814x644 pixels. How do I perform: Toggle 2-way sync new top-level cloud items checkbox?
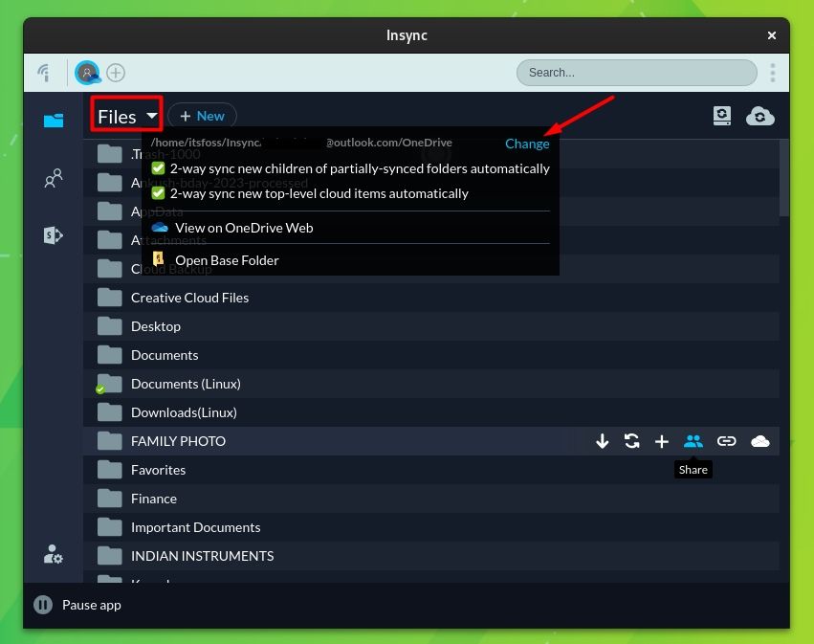point(159,193)
